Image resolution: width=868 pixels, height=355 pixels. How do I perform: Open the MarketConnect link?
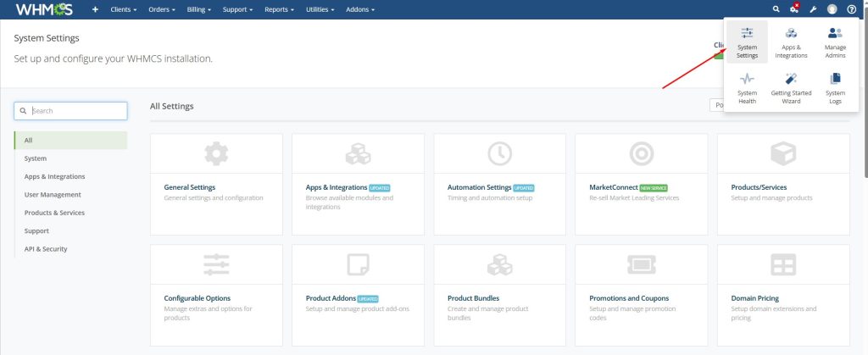(x=614, y=187)
